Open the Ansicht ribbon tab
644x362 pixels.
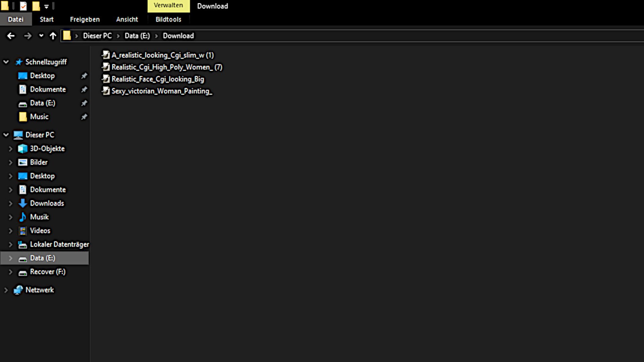point(127,19)
